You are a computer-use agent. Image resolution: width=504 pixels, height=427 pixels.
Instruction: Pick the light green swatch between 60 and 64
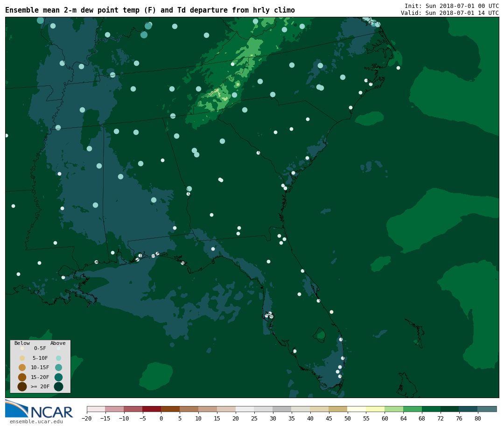394,409
